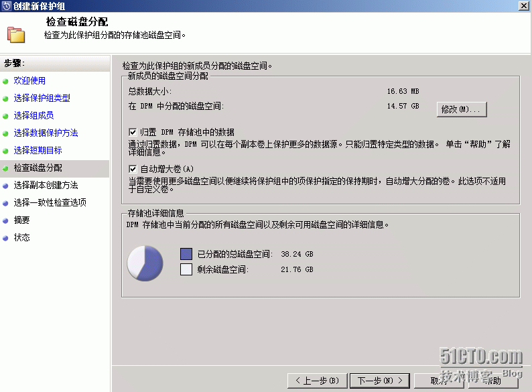Image resolution: width=532 pixels, height=392 pixels.
Task: Click the blue bullet beside 状态
Action: click(x=5, y=239)
